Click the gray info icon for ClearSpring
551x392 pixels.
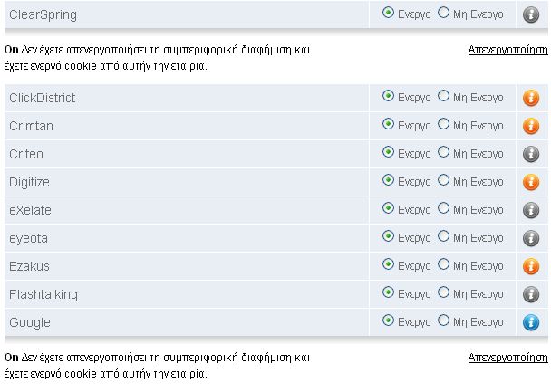pos(531,14)
